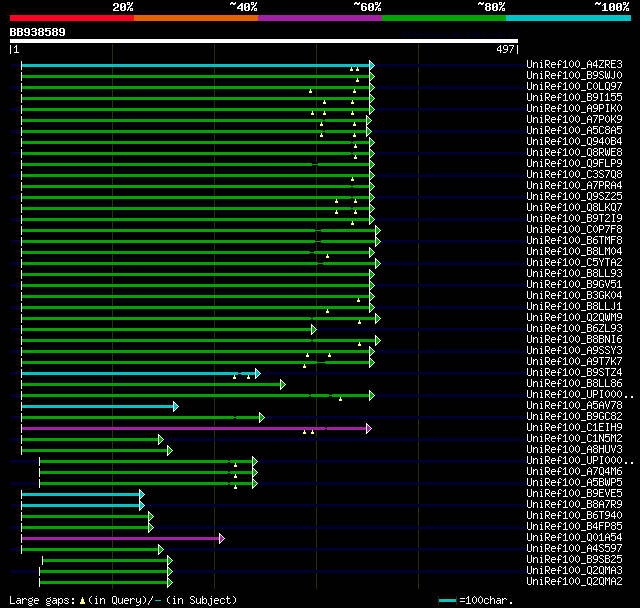
Task: Click the green alignment bar of UniRef100_B8LL86
Action: [151, 384]
